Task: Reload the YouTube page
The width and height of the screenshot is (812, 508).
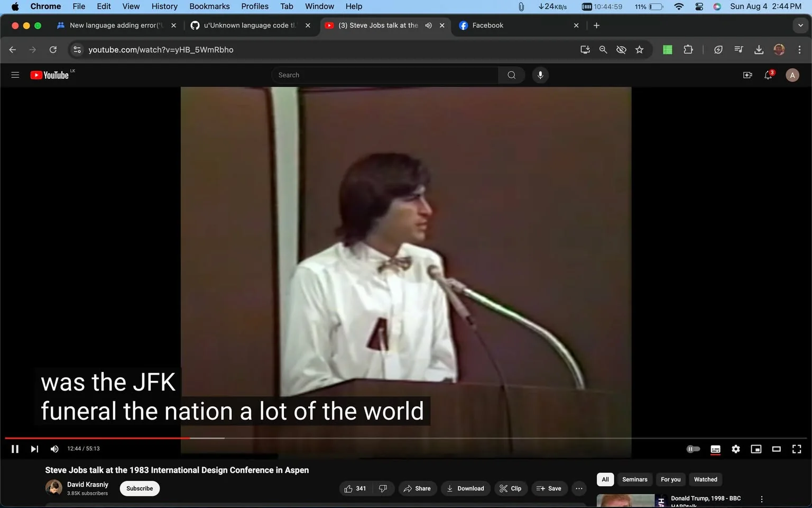Action: point(53,50)
